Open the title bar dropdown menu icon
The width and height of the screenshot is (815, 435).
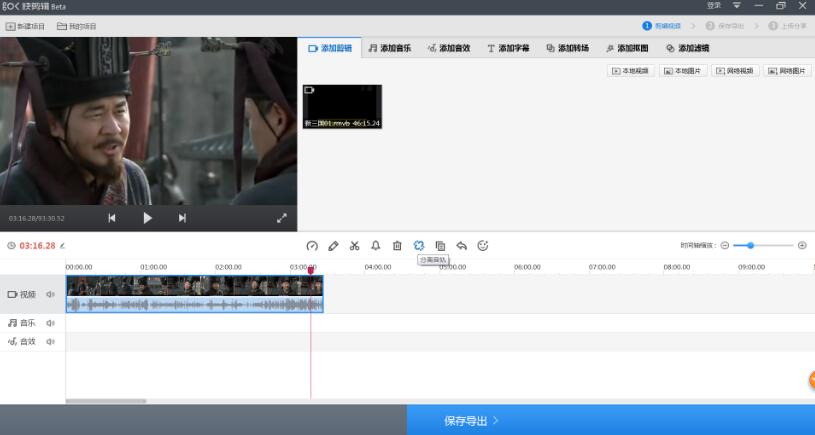(737, 6)
